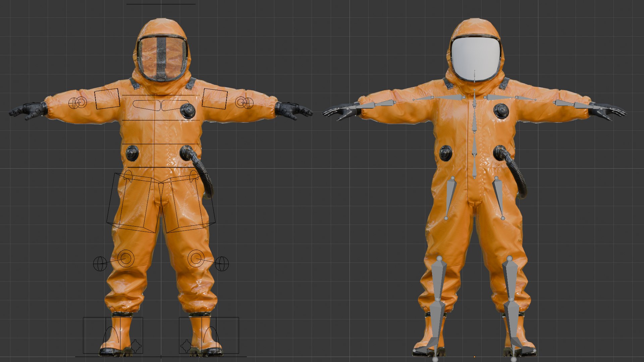Select viewer-right shin bone on bone-rig model
Viewport: 644px width, 362px height.
point(510,279)
